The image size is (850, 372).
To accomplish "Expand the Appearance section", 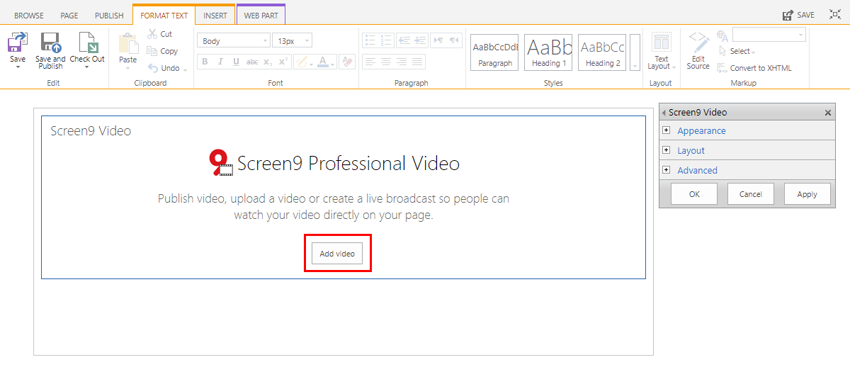I will (x=701, y=131).
